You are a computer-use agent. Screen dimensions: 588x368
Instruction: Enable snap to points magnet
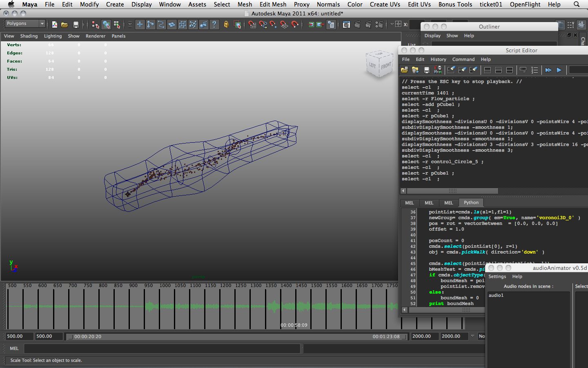[x=274, y=25]
